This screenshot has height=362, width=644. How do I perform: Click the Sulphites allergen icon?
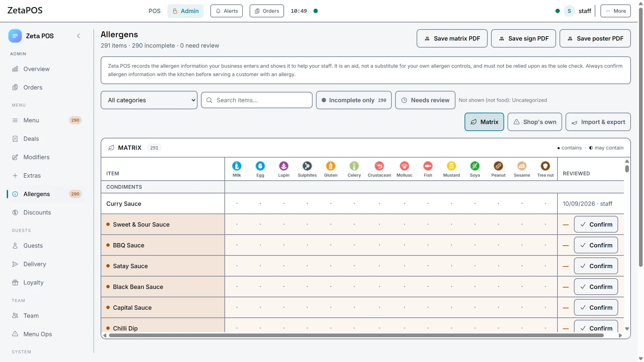[307, 166]
